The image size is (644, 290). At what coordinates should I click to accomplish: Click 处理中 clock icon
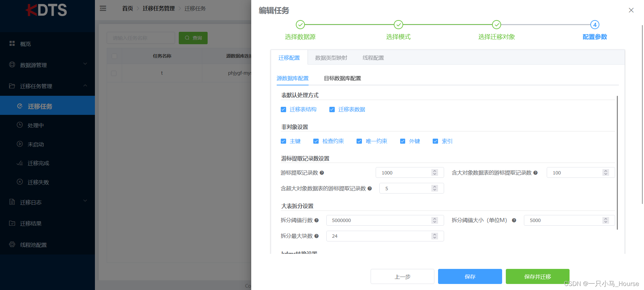20,125
